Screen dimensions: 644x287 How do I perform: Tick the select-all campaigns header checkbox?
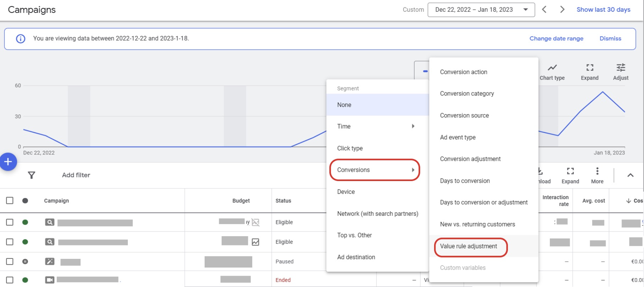[10, 201]
